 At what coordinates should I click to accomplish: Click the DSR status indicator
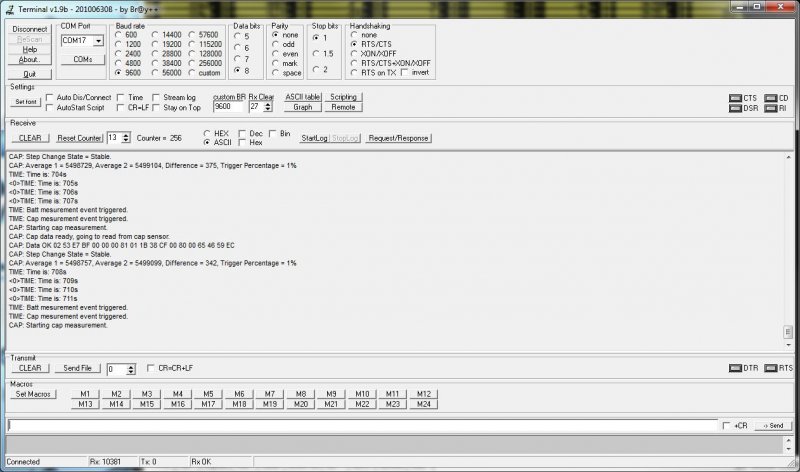coord(735,107)
